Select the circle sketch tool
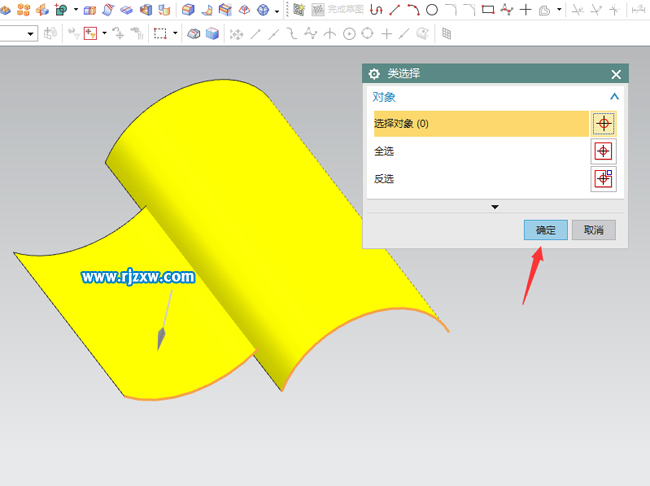The height and width of the screenshot is (486, 650). click(x=432, y=10)
